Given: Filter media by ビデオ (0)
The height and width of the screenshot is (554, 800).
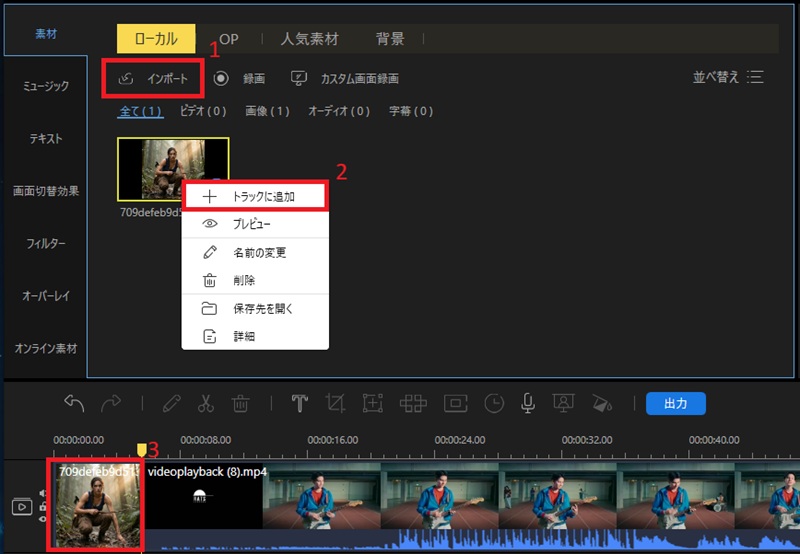Looking at the screenshot, I should [203, 111].
